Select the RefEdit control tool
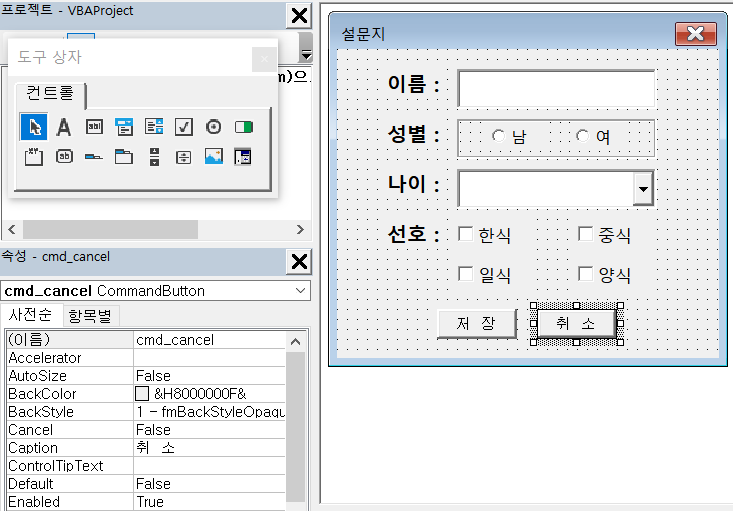The width and height of the screenshot is (733, 511). coord(243,157)
